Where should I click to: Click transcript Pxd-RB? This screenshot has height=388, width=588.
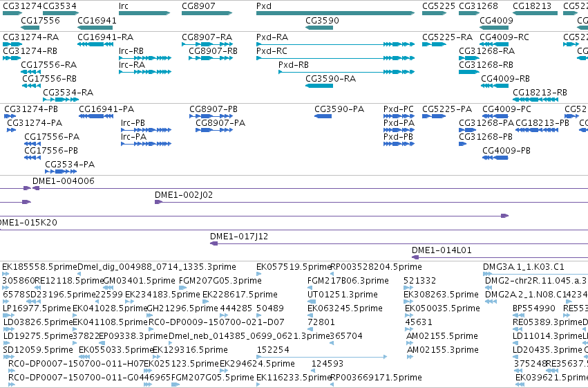coord(346,72)
